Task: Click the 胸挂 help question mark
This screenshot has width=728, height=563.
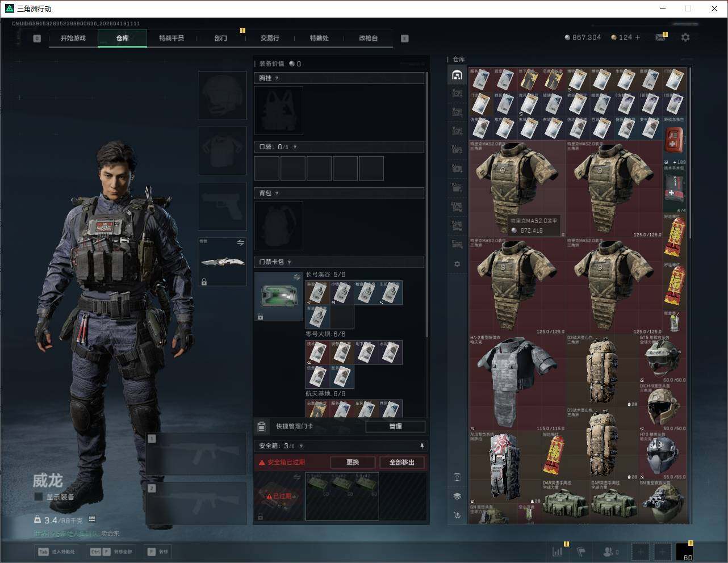Action: coord(277,78)
